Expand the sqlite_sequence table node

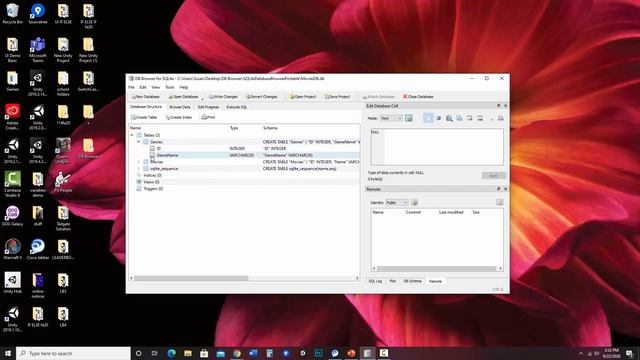coord(138,169)
